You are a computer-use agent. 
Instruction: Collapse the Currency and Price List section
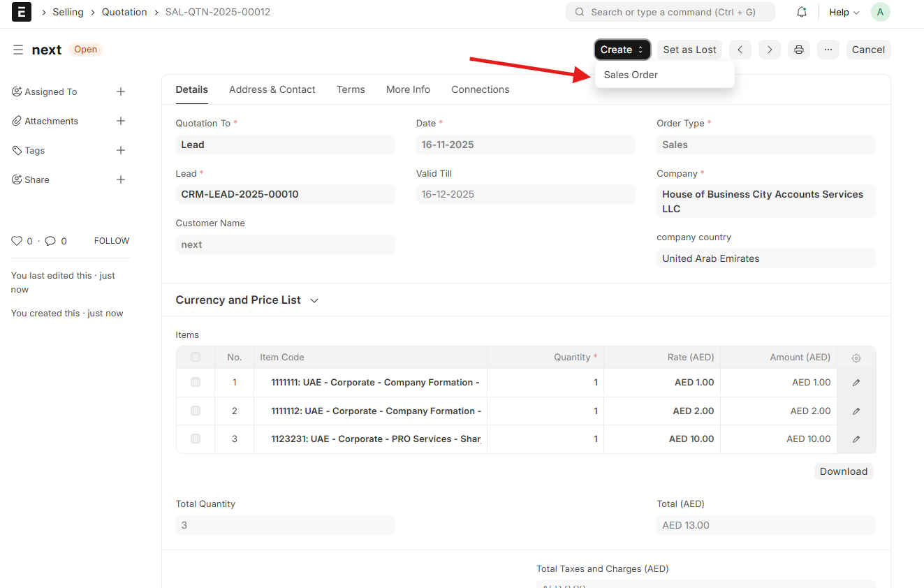coord(314,300)
